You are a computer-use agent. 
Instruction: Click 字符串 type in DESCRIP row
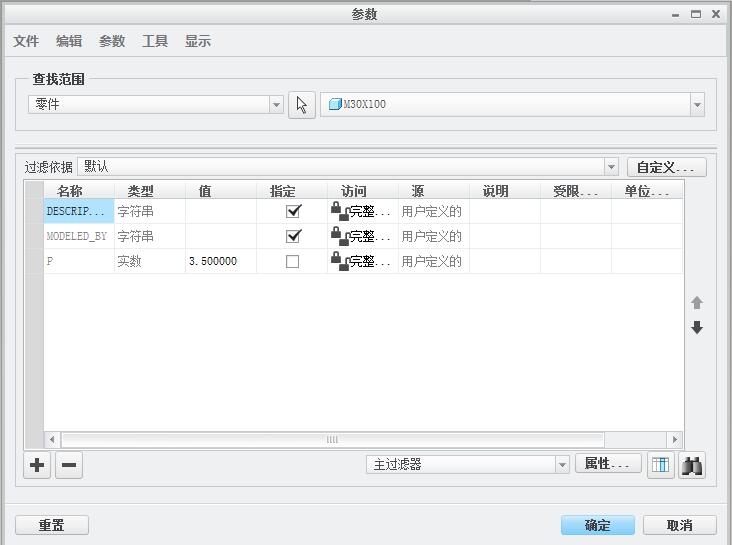150,211
